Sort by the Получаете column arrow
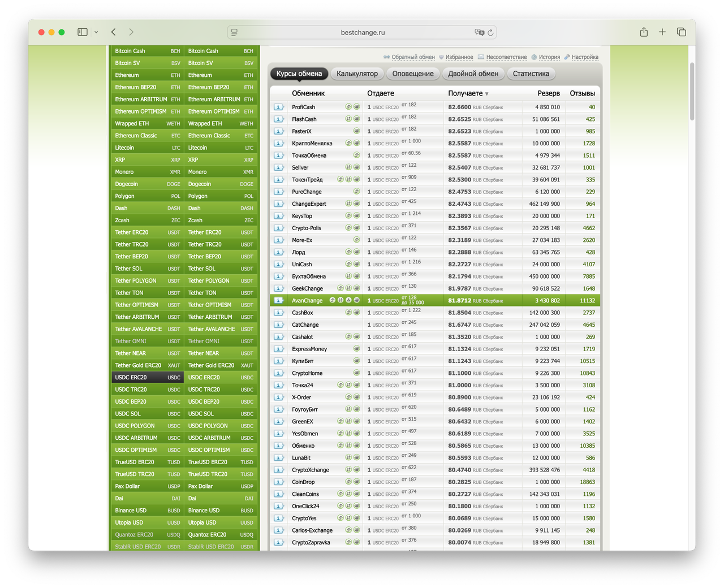The height and width of the screenshot is (588, 724). (x=486, y=94)
